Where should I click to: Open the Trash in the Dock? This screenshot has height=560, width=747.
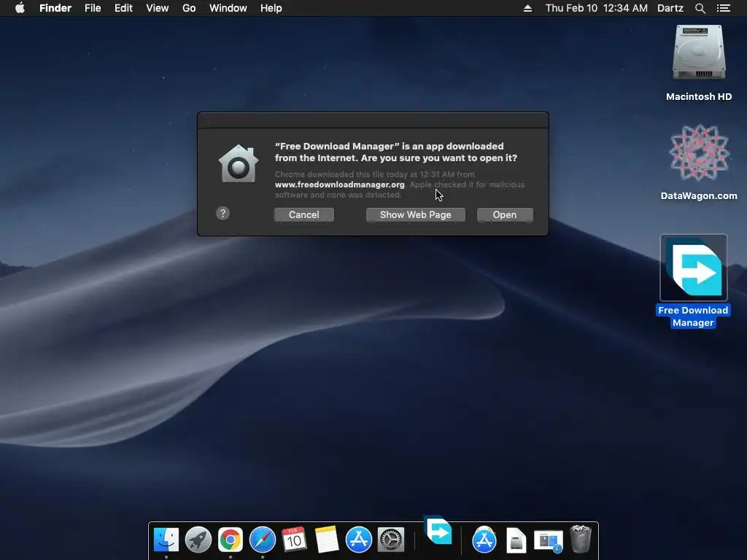[580, 539]
